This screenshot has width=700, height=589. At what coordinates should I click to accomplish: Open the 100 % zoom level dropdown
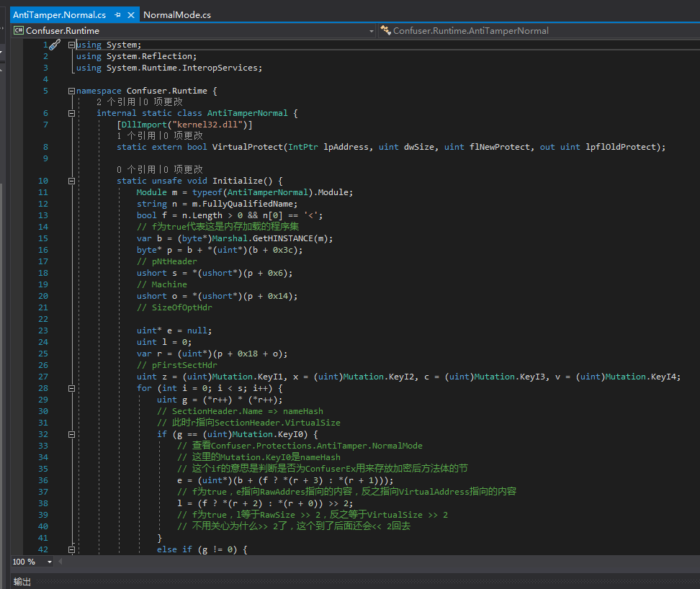pyautogui.click(x=50, y=562)
